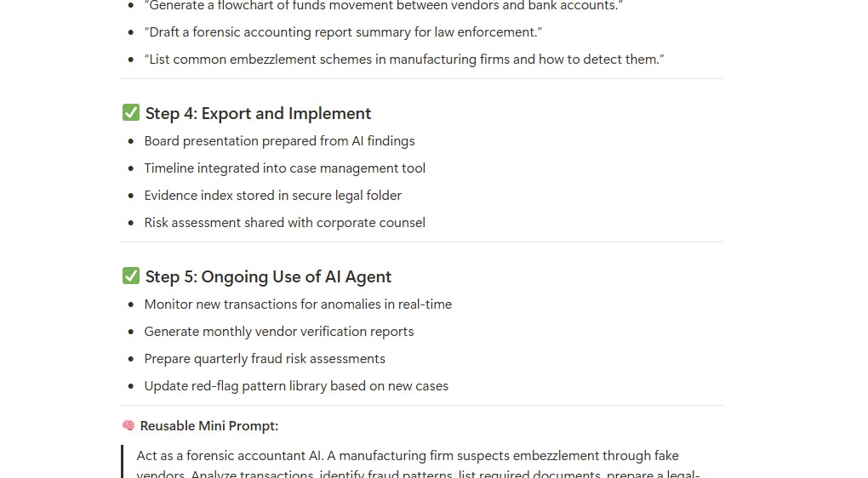Click the Board presentation prepared from AI findings item
Screen dimensions: 868x478
pyautogui.click(x=280, y=141)
